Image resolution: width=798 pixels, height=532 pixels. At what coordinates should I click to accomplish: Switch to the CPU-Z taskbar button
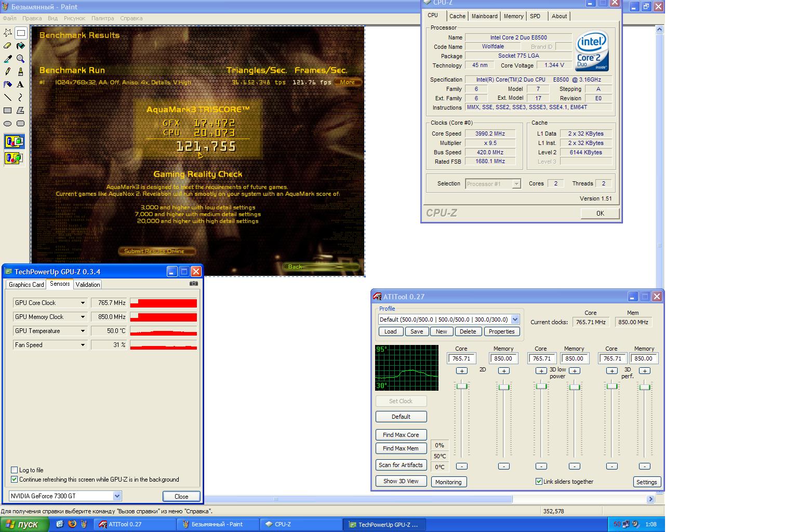tap(301, 524)
